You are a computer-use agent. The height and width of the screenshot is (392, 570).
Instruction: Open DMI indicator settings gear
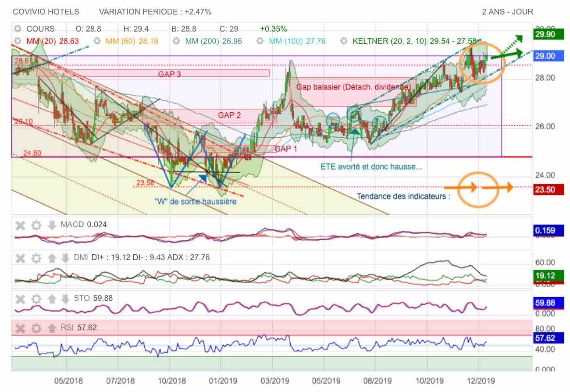click(36, 258)
